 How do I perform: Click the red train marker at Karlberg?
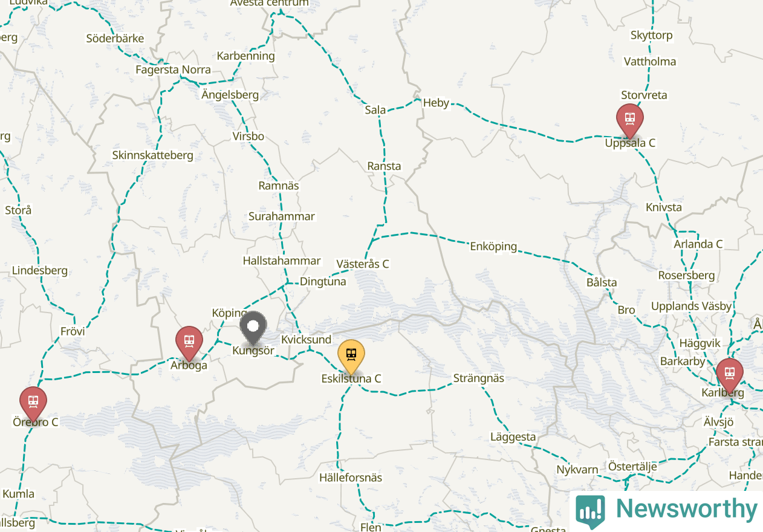pos(730,374)
